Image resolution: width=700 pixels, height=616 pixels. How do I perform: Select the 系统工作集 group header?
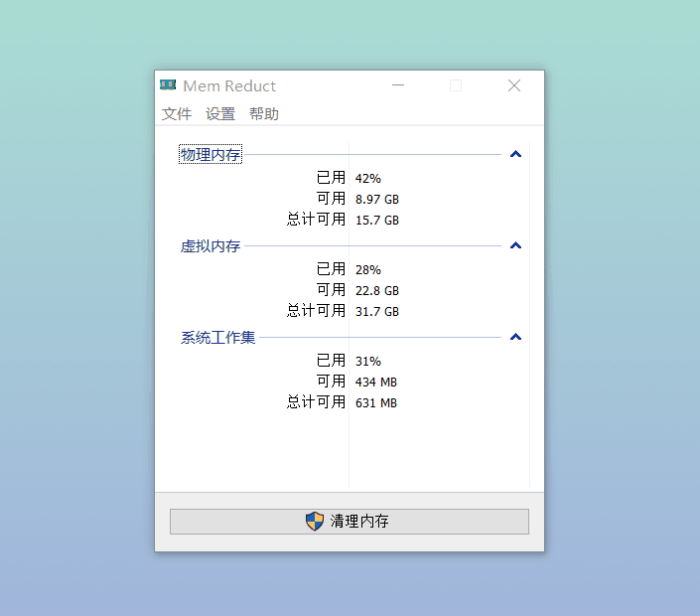217,337
